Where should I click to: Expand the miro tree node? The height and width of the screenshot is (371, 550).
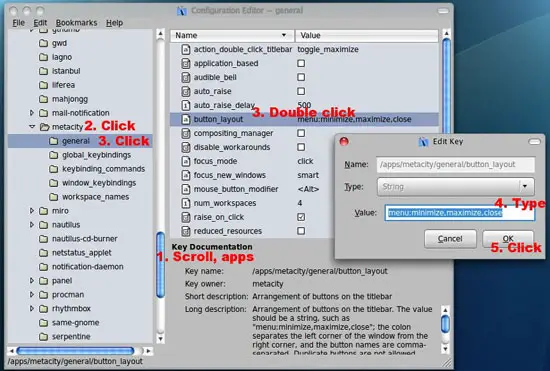click(32, 211)
